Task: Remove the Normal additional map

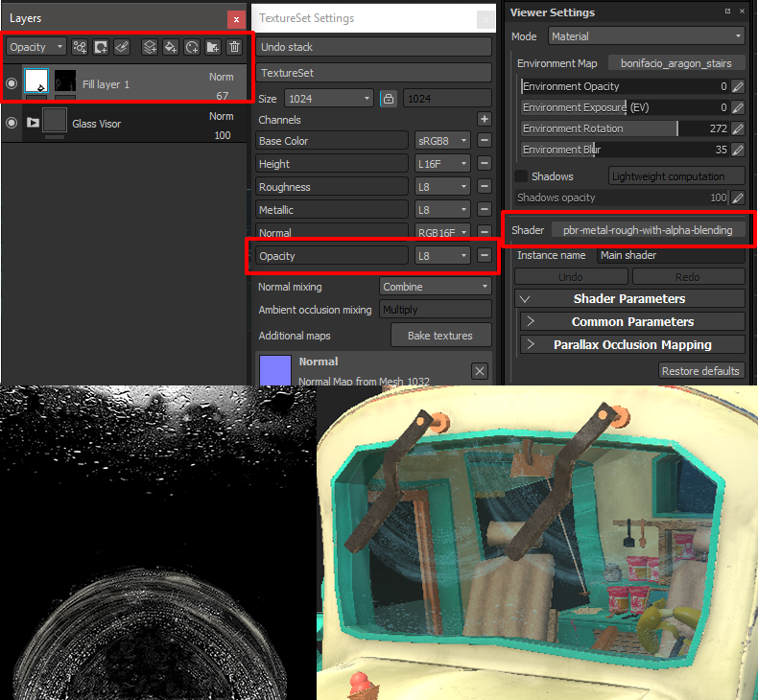Action: [480, 371]
